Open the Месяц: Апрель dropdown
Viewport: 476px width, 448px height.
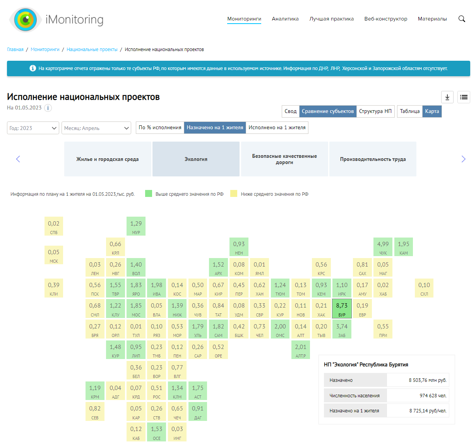click(96, 128)
